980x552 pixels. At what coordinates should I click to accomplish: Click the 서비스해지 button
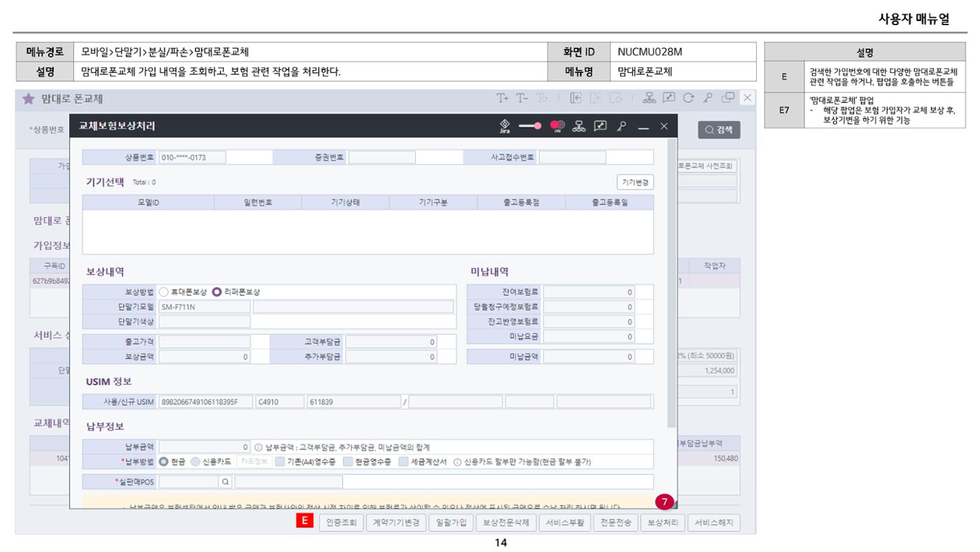point(713,523)
